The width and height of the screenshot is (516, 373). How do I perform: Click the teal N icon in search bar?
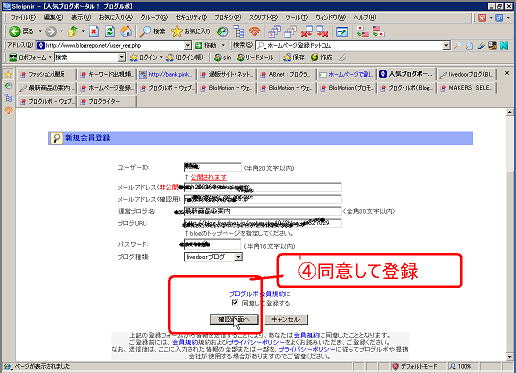tap(504, 46)
